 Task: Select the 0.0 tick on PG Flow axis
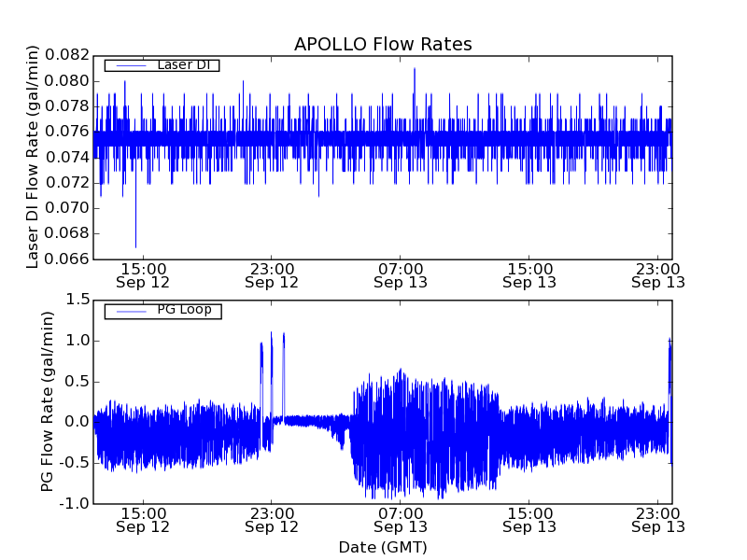tap(78, 422)
